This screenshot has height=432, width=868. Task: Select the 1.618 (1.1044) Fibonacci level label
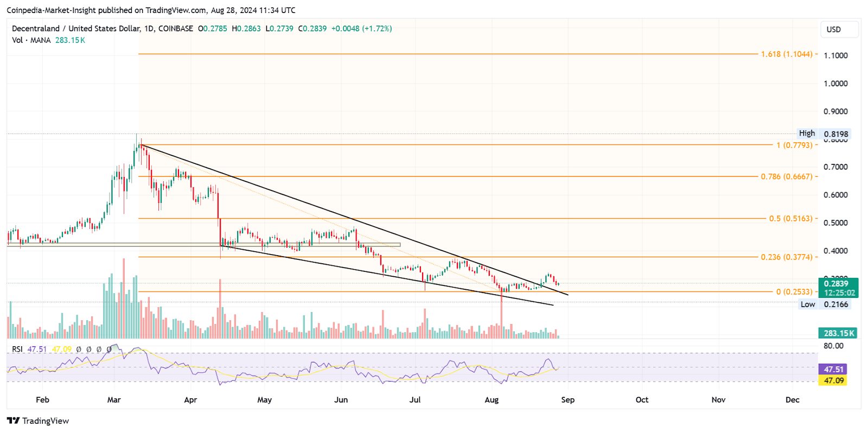pyautogui.click(x=787, y=54)
